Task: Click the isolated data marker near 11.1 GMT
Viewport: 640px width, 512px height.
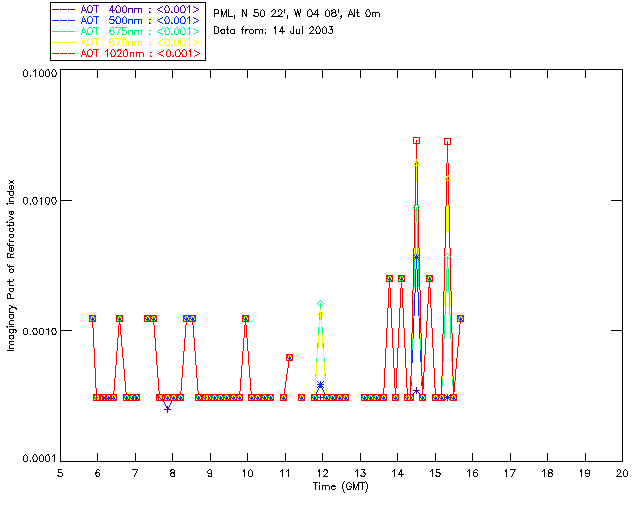Action: point(289,358)
